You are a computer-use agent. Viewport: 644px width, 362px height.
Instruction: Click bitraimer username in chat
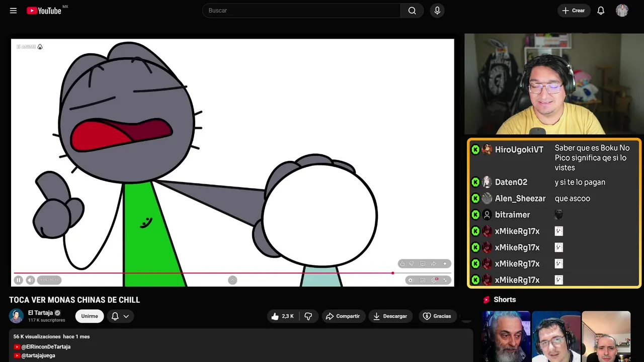pyautogui.click(x=512, y=215)
